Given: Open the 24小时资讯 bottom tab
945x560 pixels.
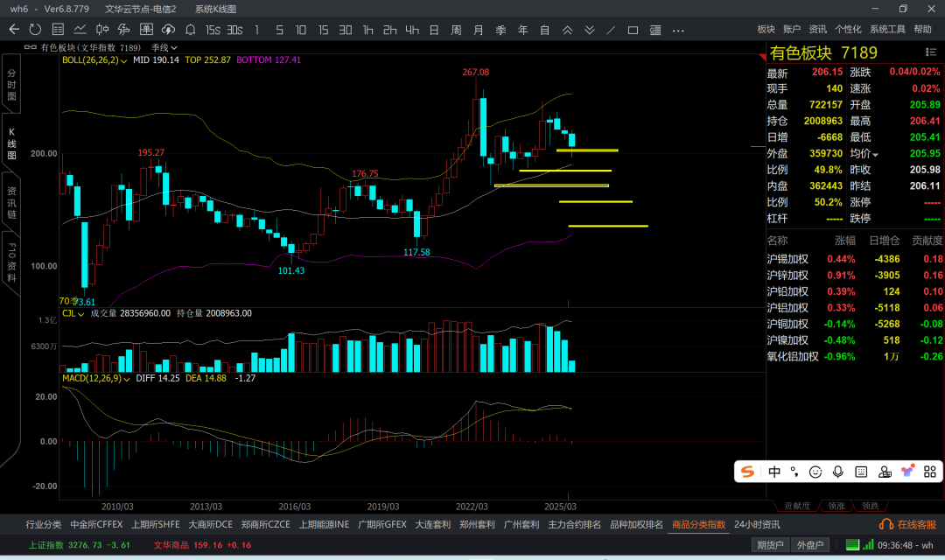Looking at the screenshot, I should pyautogui.click(x=757, y=524).
